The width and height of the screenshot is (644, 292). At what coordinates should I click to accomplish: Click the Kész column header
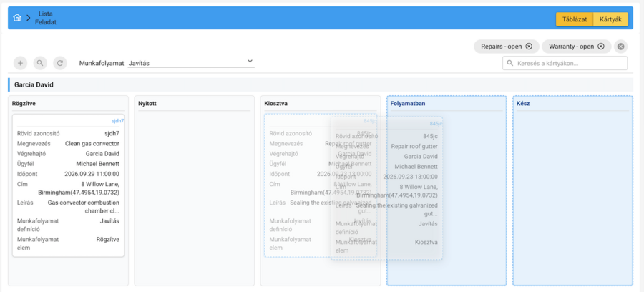click(x=523, y=104)
